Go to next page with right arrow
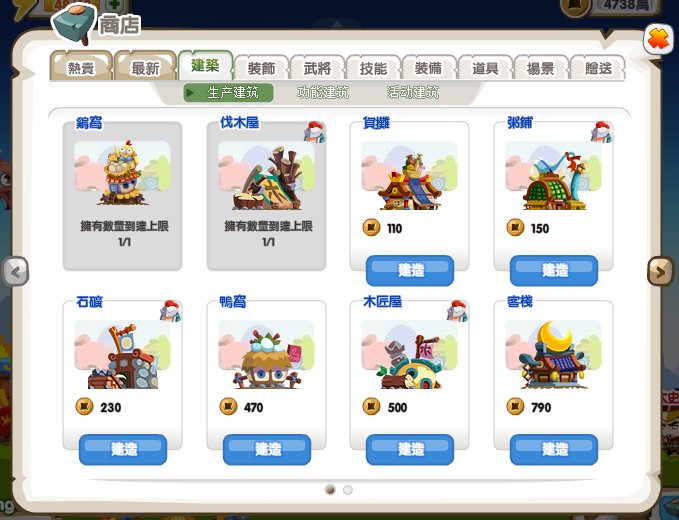Viewport: 679px width, 520px height. pos(660,271)
